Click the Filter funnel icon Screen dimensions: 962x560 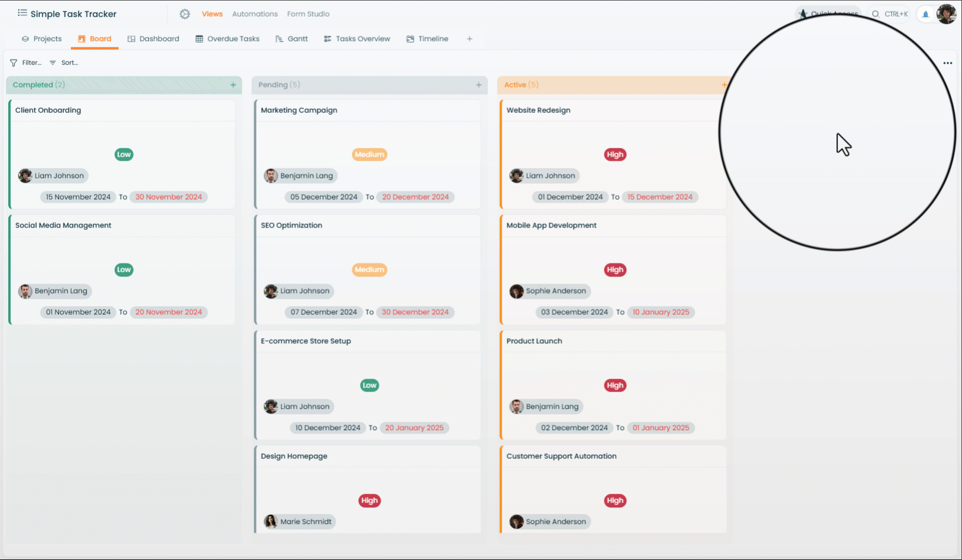click(14, 63)
